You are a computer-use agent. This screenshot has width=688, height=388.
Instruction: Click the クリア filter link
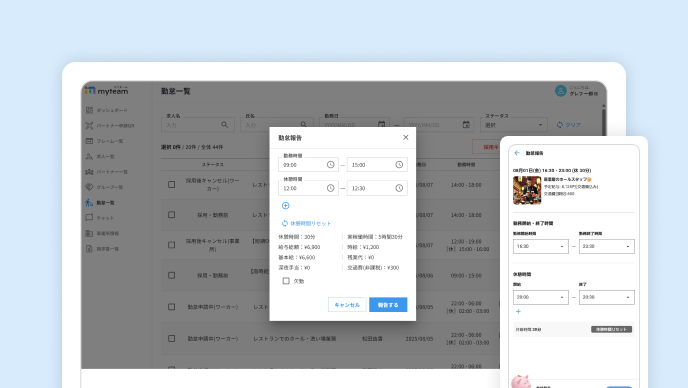[573, 125]
